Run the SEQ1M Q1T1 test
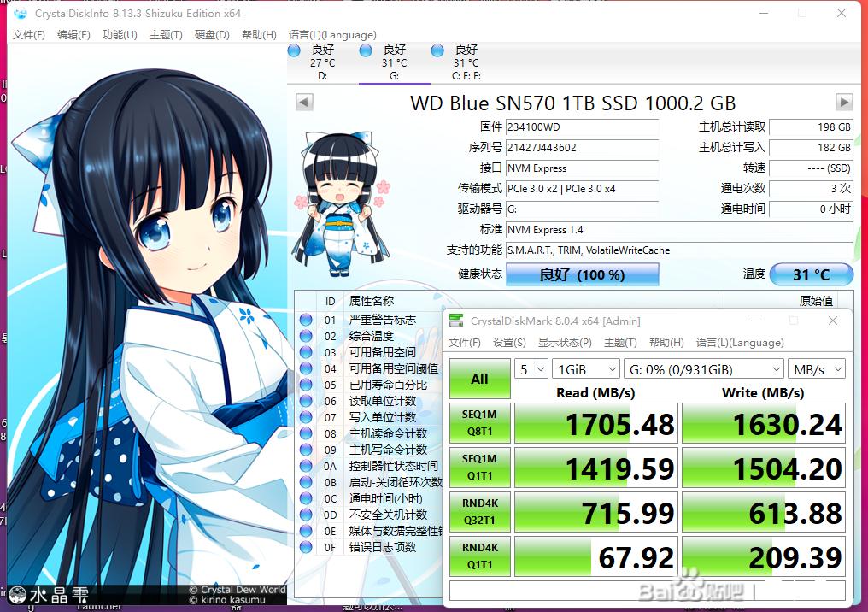 click(x=479, y=468)
